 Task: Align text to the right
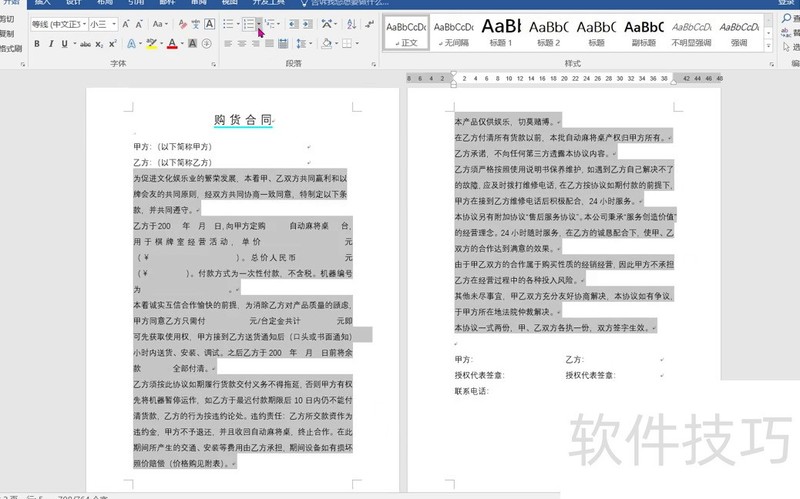coord(256,44)
